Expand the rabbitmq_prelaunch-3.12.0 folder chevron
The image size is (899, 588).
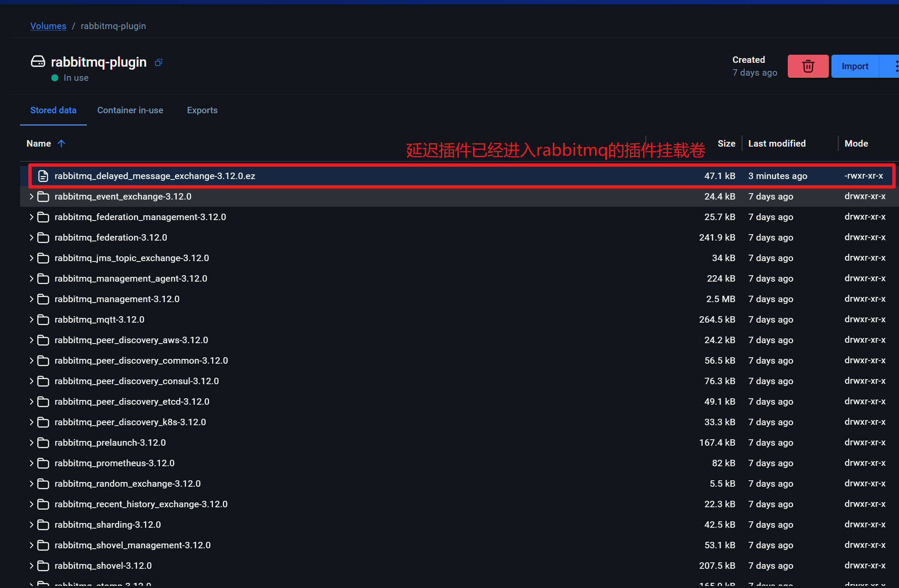(31, 443)
